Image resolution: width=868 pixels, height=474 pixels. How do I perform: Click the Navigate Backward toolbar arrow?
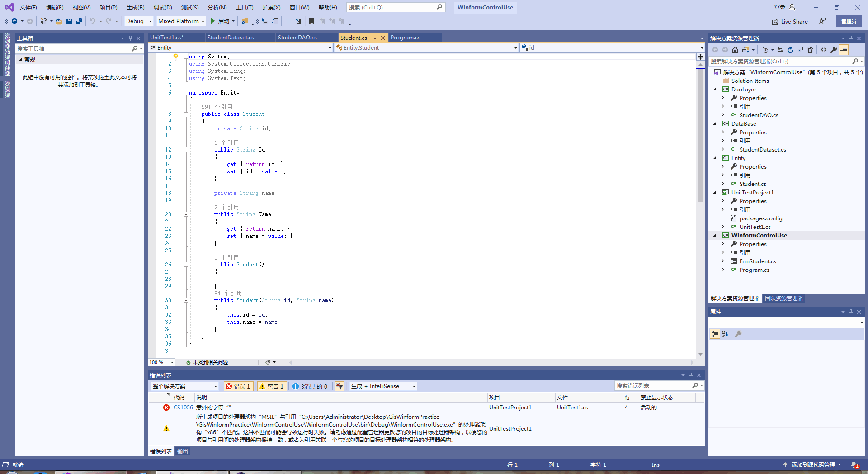point(14,21)
